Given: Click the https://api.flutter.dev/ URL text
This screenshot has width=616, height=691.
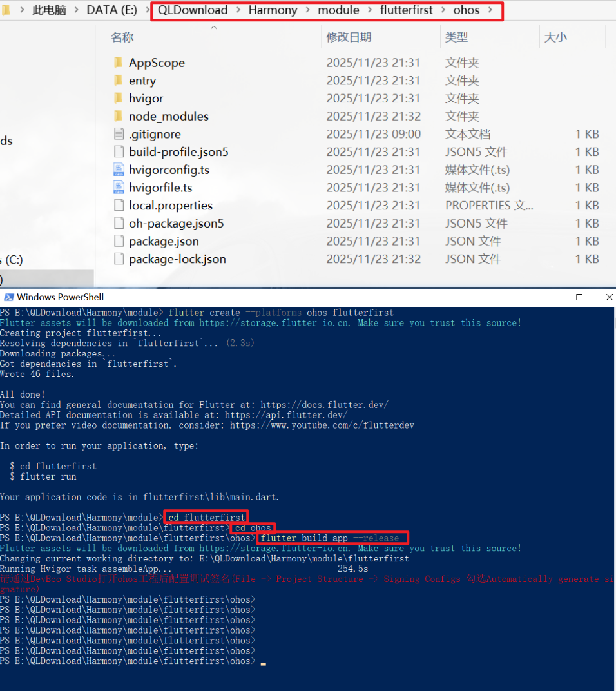Looking at the screenshot, I should pos(286,414).
